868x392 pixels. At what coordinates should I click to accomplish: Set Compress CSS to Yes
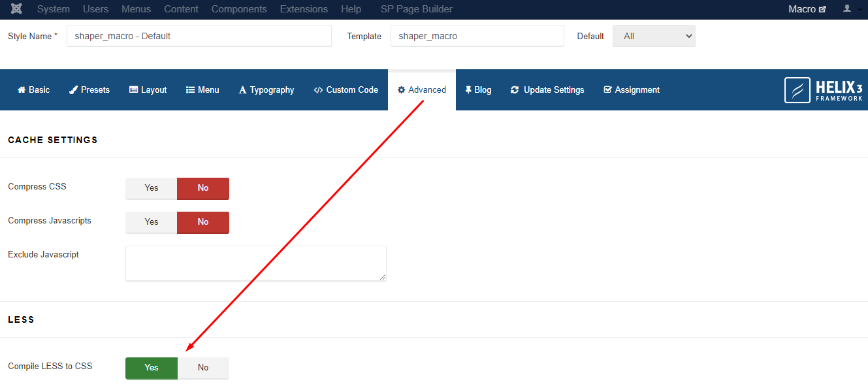tap(152, 188)
